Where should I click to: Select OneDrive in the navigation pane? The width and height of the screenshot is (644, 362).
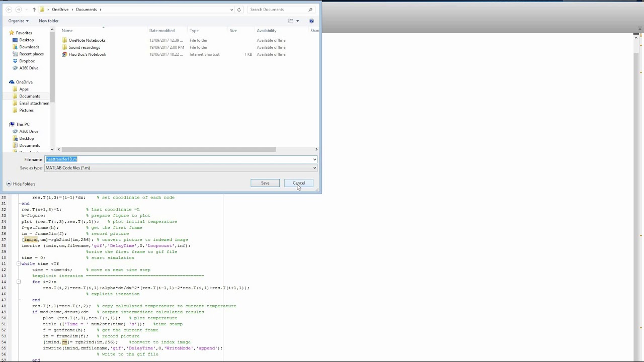tap(24, 82)
